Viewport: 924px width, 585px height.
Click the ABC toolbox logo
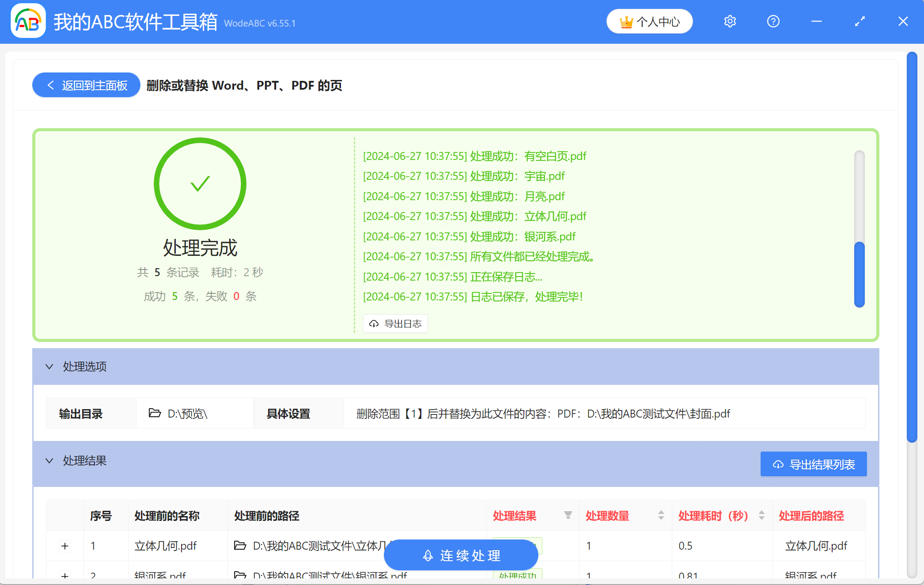pos(28,19)
